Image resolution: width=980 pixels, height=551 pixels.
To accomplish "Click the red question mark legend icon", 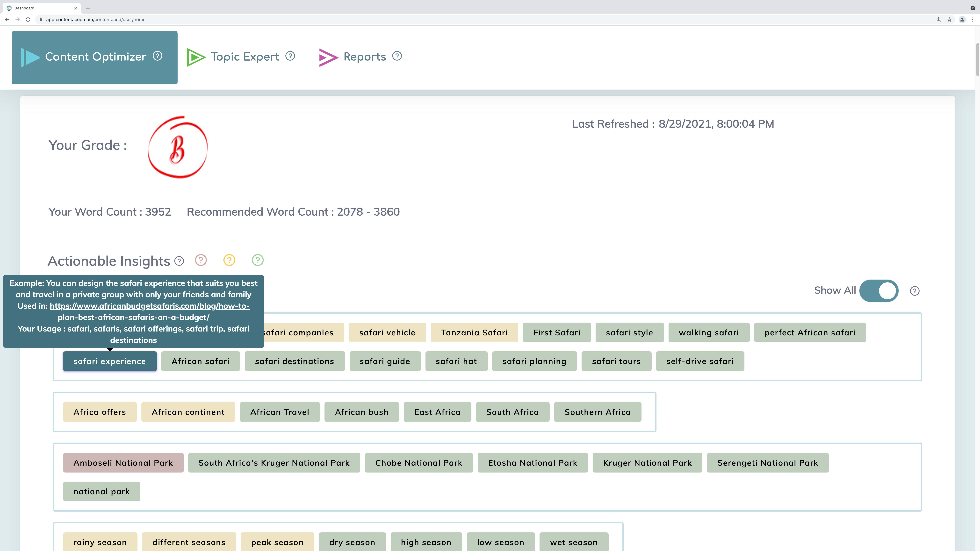I will [x=201, y=260].
